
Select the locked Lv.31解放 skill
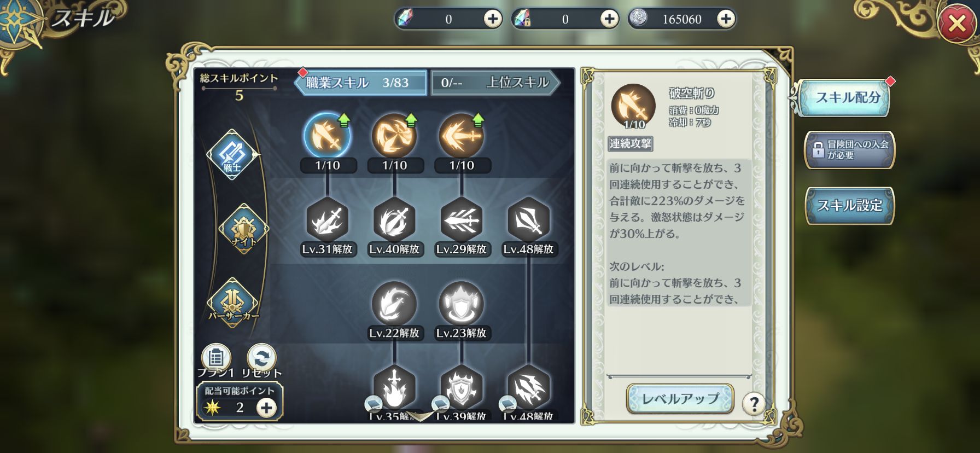pyautogui.click(x=327, y=220)
